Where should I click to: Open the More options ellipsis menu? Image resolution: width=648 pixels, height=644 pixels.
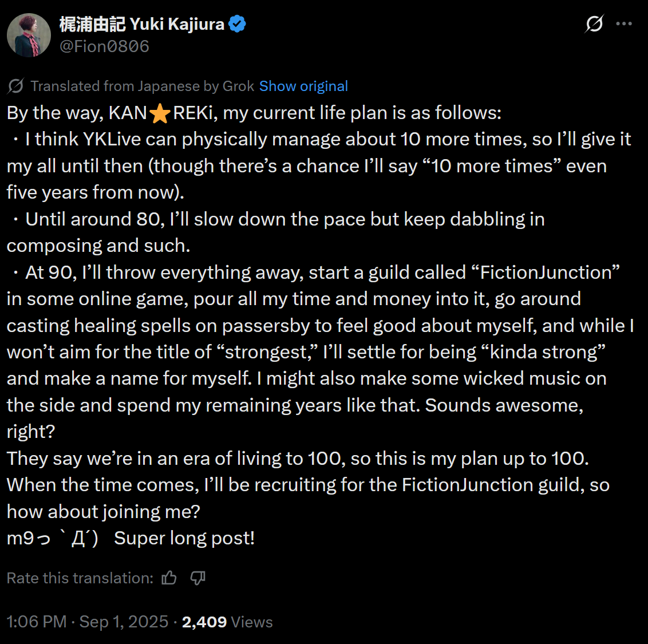[x=624, y=24]
